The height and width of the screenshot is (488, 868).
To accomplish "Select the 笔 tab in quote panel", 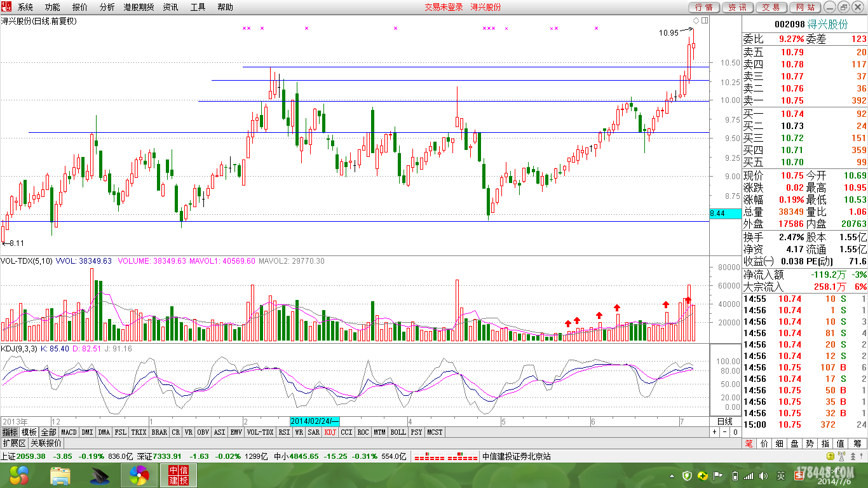I will click(750, 444).
